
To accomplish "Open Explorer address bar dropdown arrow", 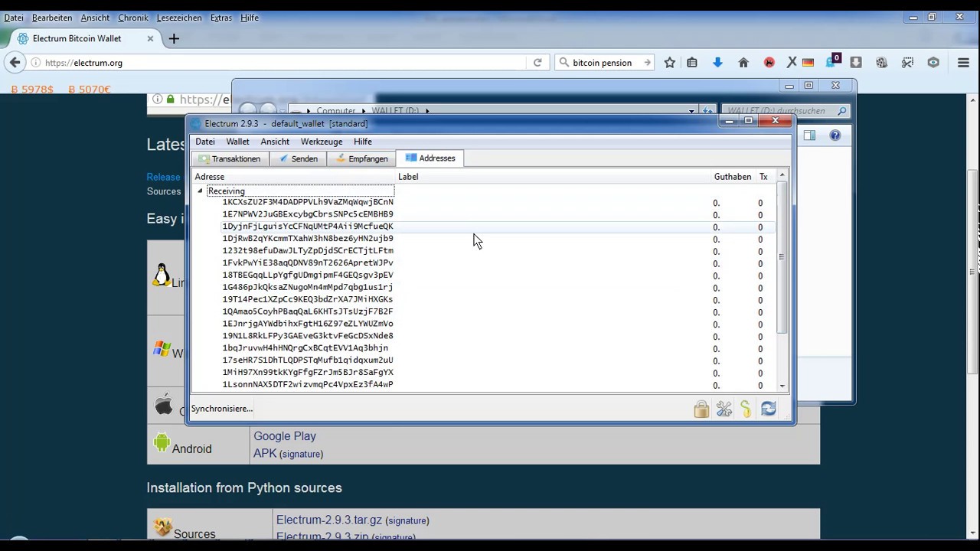I will click(x=691, y=111).
